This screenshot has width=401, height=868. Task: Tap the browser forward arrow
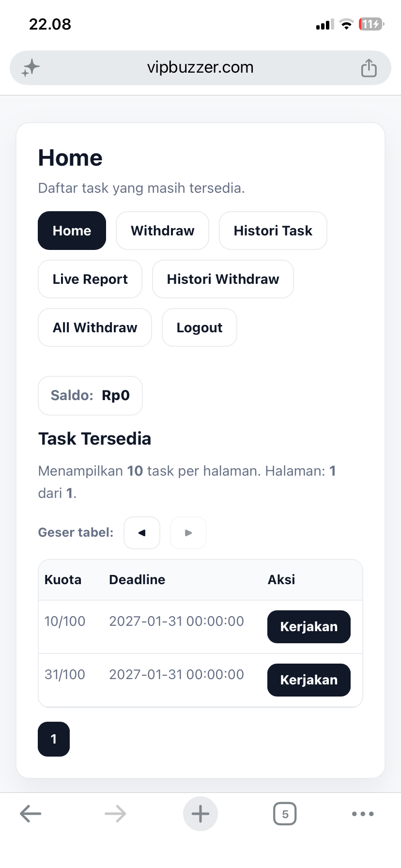point(115,814)
